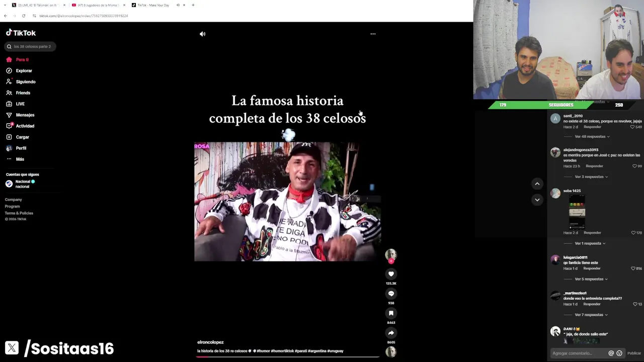Screen dimensions: 644x362
Task: Expand the Más sidebar option
Action: tap(15, 159)
